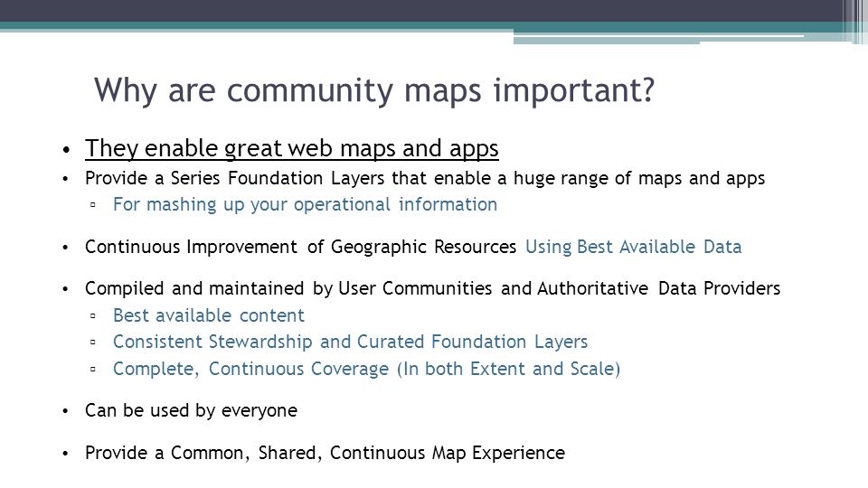Viewport: 868px width, 488px height.
Task: Click the underlined "They enable great web maps and apps"
Action: coord(292,149)
